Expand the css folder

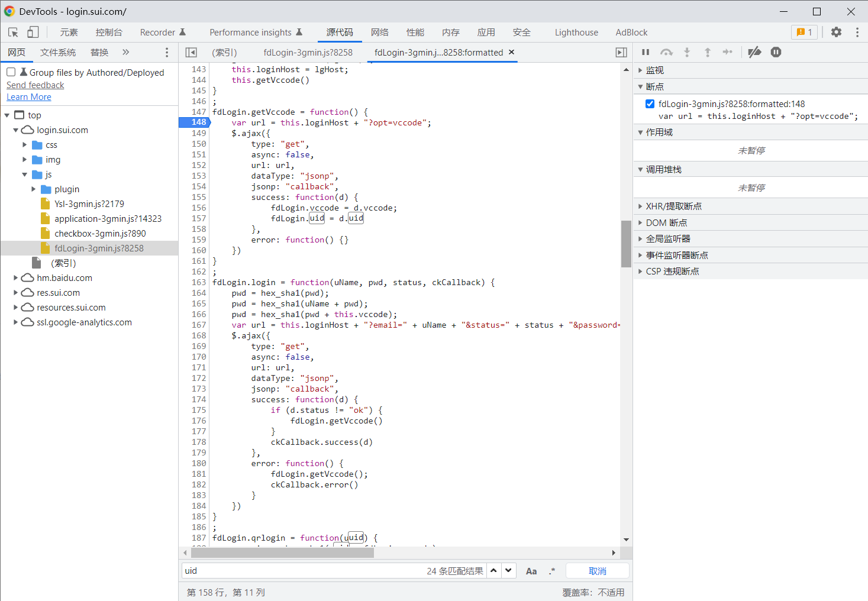pos(25,145)
